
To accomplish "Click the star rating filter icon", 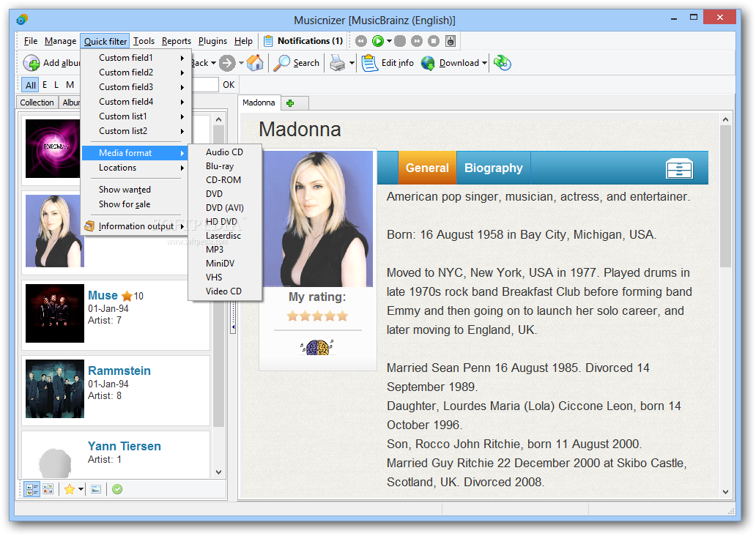I will [70, 489].
